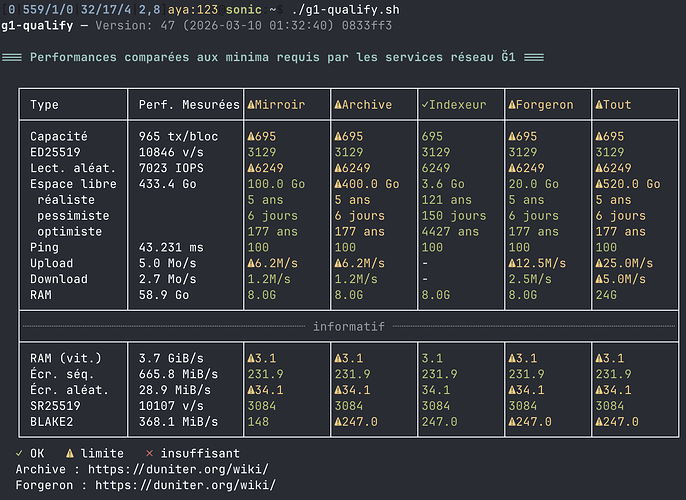The width and height of the screenshot is (686, 500).
Task: Click the warning triangle beside Forgeron header
Action: click(512, 105)
